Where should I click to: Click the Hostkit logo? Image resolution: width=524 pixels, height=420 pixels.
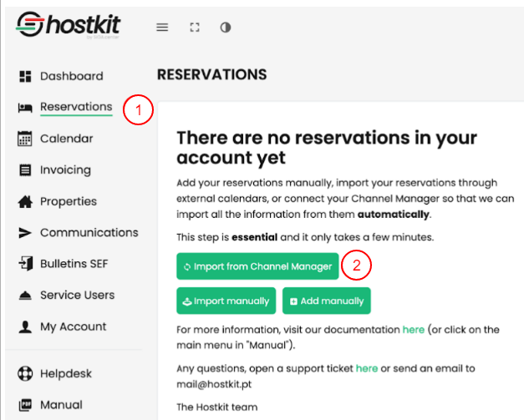tap(70, 27)
